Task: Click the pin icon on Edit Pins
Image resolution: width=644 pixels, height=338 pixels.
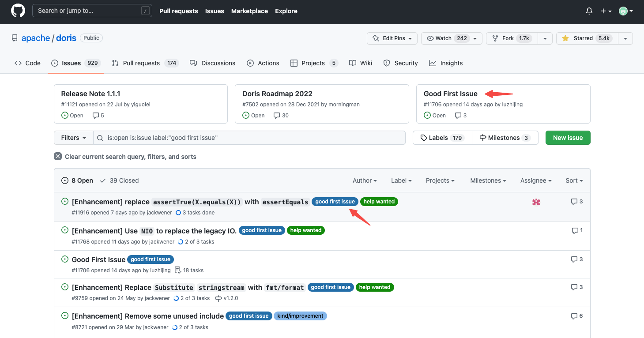Action: pyautogui.click(x=376, y=38)
